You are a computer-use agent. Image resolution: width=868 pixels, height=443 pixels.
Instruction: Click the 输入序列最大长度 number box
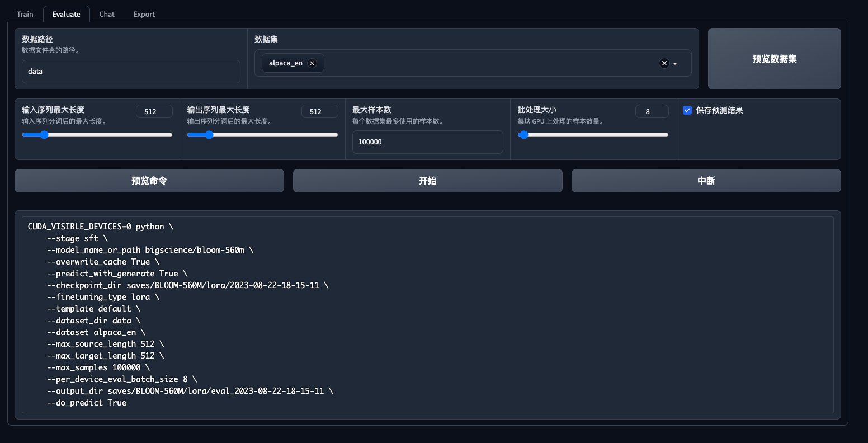pos(154,111)
